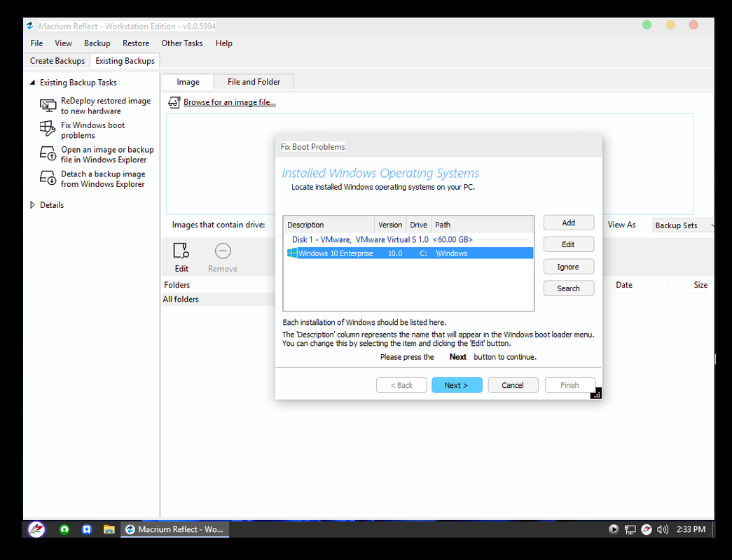Click the Folders column header
Image resolution: width=732 pixels, height=560 pixels.
point(219,285)
